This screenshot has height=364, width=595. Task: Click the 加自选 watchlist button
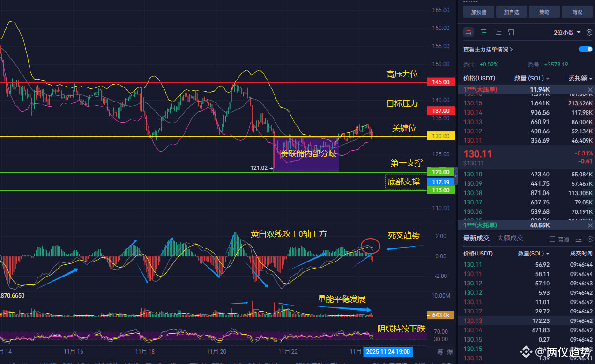(512, 12)
